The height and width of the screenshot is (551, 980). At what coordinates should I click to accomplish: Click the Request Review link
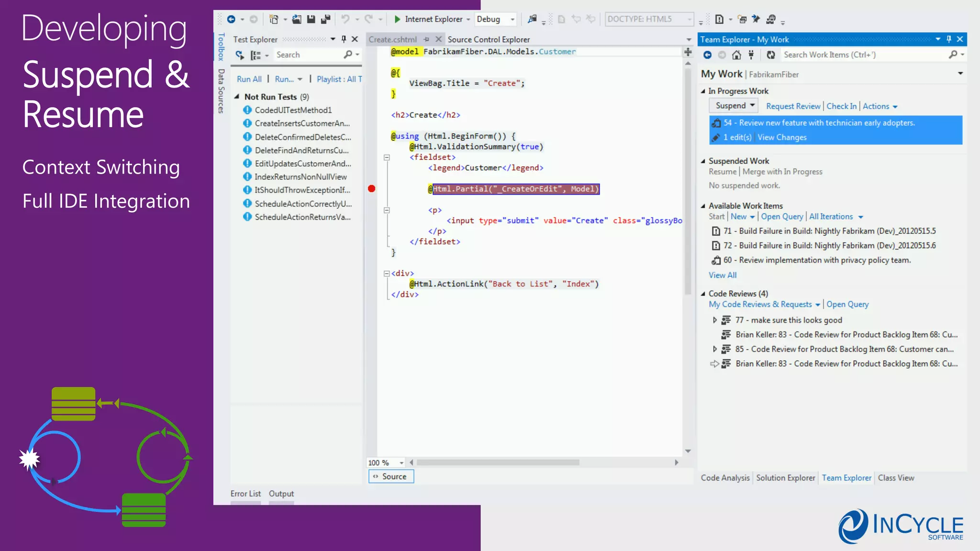[793, 106]
